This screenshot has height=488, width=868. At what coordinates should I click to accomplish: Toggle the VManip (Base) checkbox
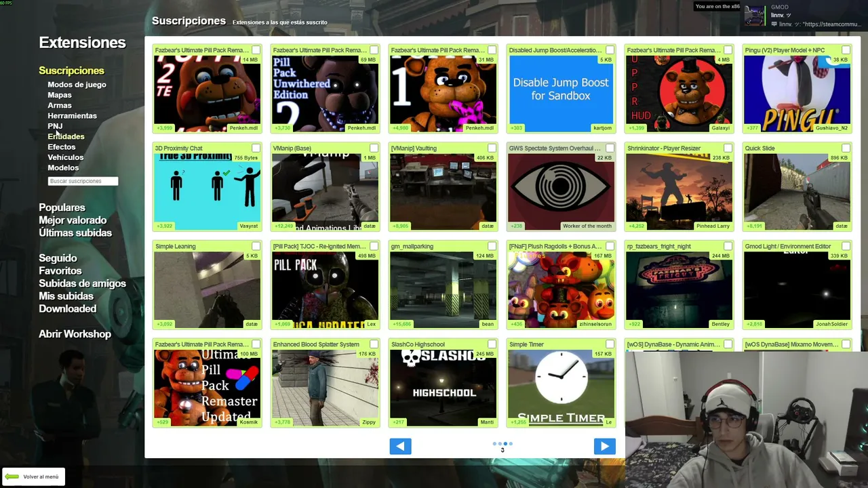(x=374, y=148)
